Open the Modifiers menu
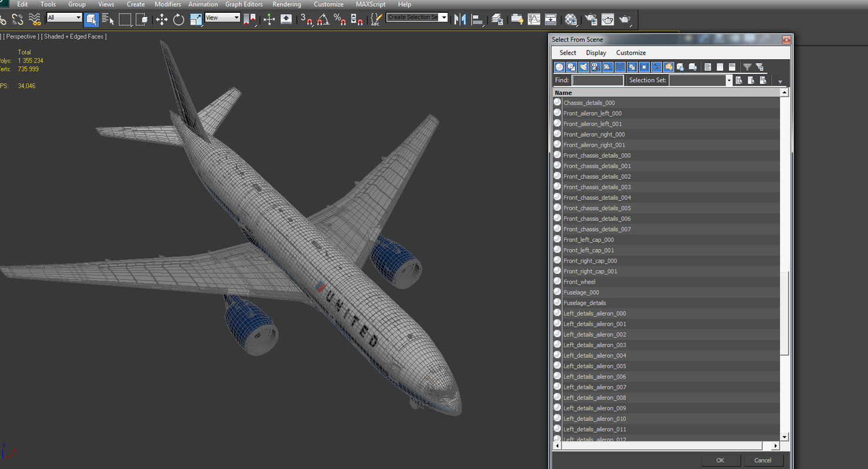Viewport: 868px width, 469px height. [168, 4]
